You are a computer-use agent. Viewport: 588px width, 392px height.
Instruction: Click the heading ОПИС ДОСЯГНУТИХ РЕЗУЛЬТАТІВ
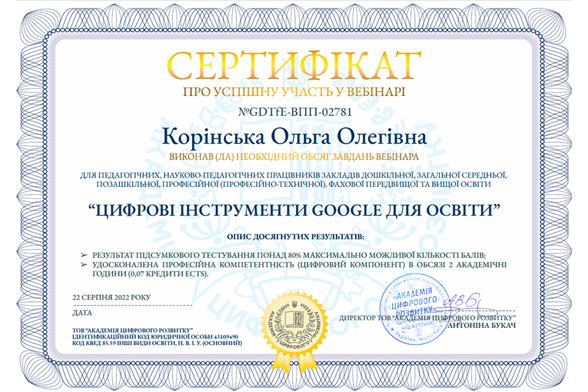[x=295, y=237]
